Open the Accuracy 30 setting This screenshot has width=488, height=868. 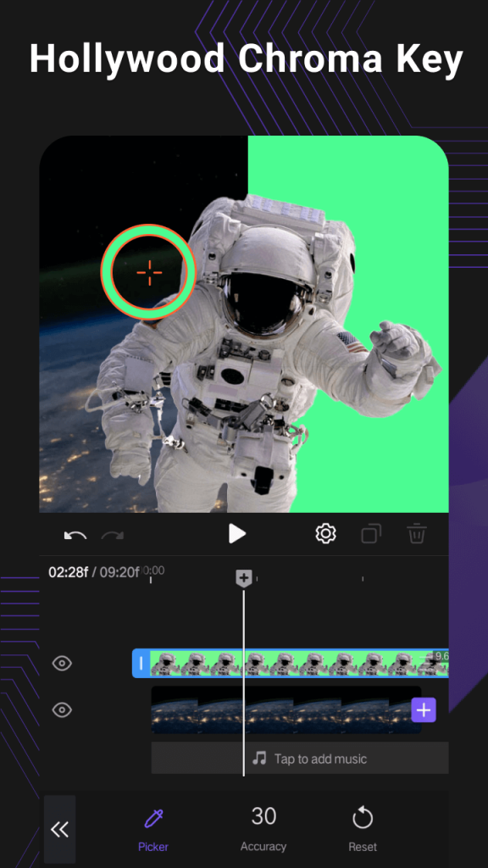[x=263, y=829]
